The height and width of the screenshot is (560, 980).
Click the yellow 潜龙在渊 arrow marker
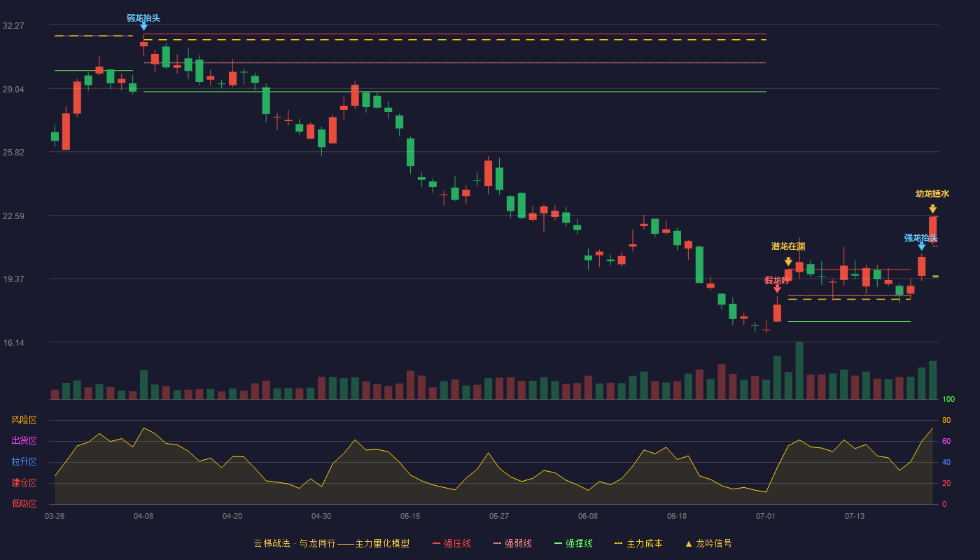[788, 262]
